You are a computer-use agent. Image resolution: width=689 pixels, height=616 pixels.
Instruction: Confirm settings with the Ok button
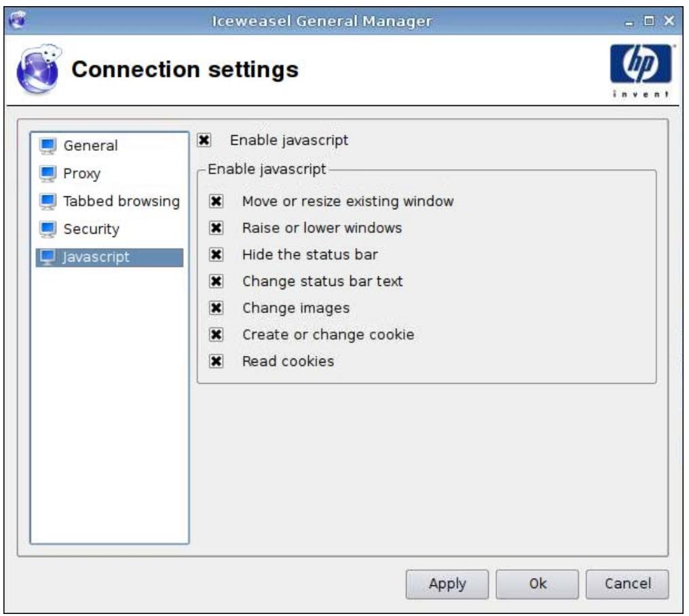(538, 584)
